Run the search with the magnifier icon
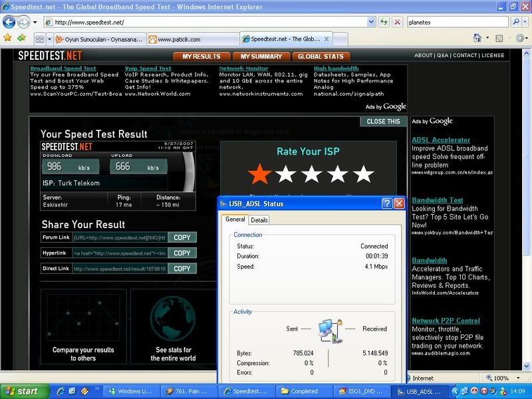This screenshot has height=399, width=532. pos(516,23)
